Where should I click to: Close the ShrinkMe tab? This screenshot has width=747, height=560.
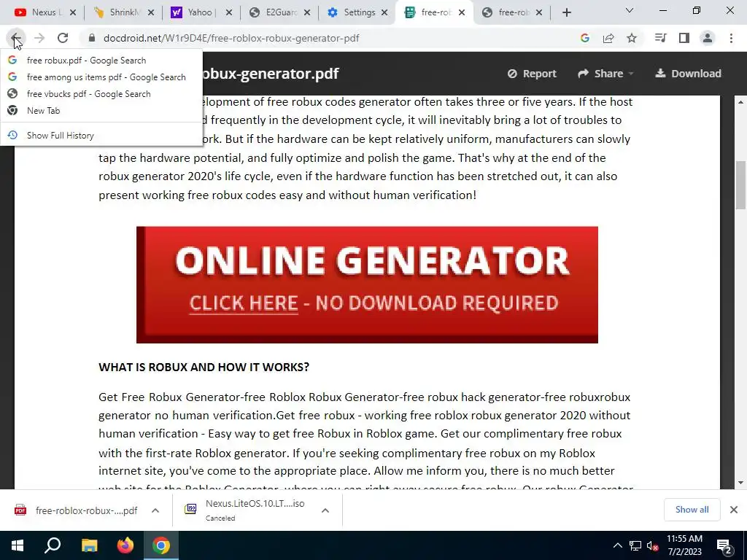151,13
